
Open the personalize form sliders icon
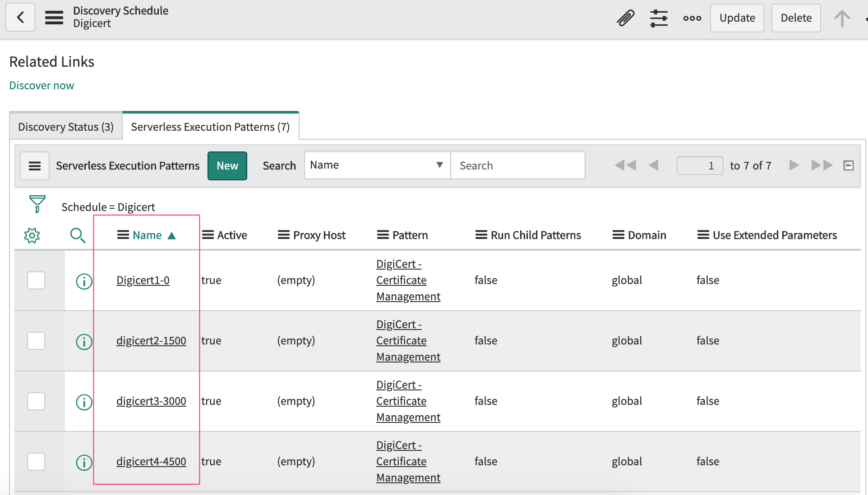click(x=659, y=18)
